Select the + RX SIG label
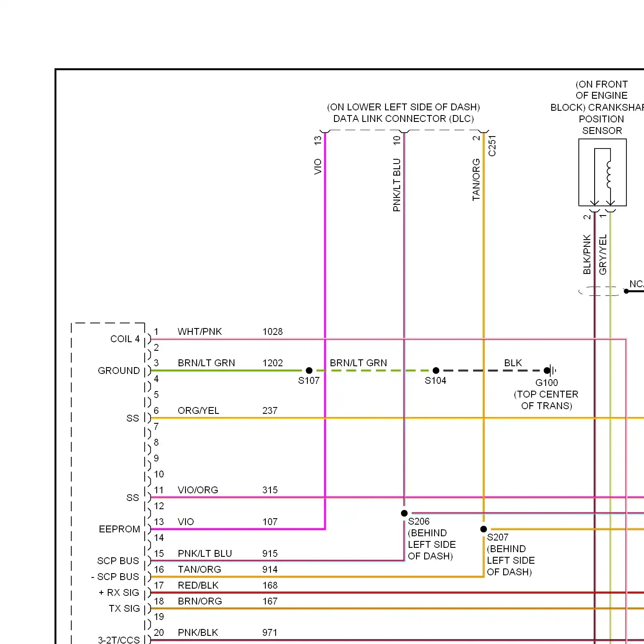Image resolution: width=644 pixels, height=644 pixels. [119, 592]
